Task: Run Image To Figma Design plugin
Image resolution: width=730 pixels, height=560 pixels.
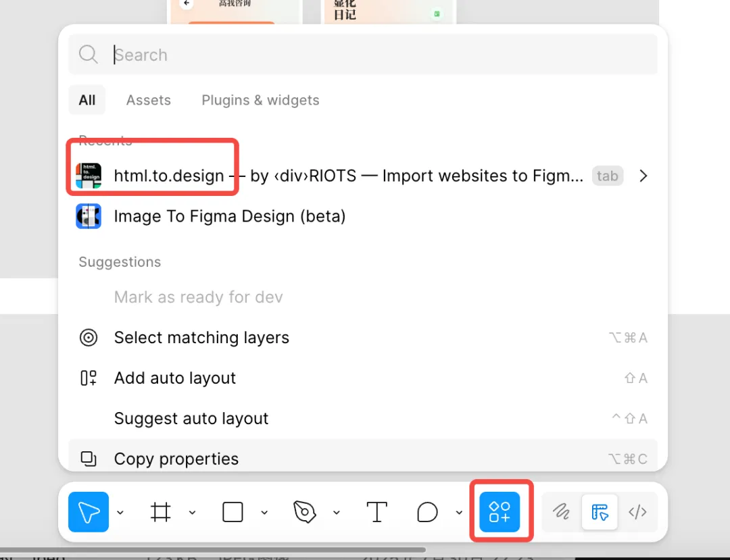Action: [229, 216]
